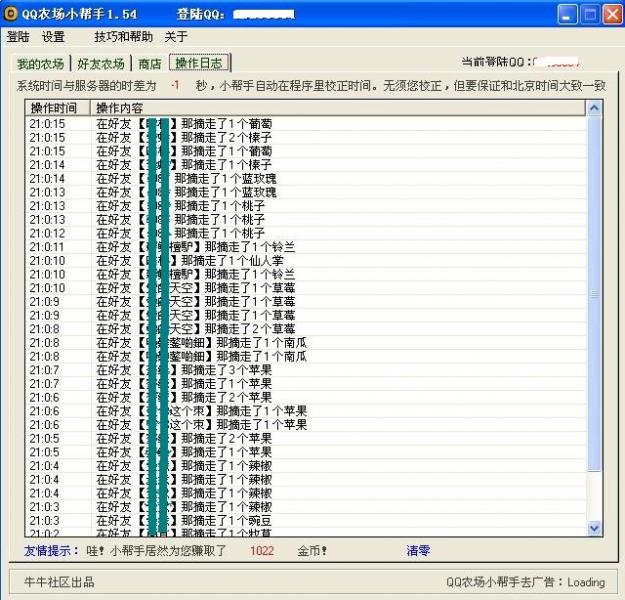625x600 pixels.
Task: Open the 设置 menu
Action: tap(53, 37)
